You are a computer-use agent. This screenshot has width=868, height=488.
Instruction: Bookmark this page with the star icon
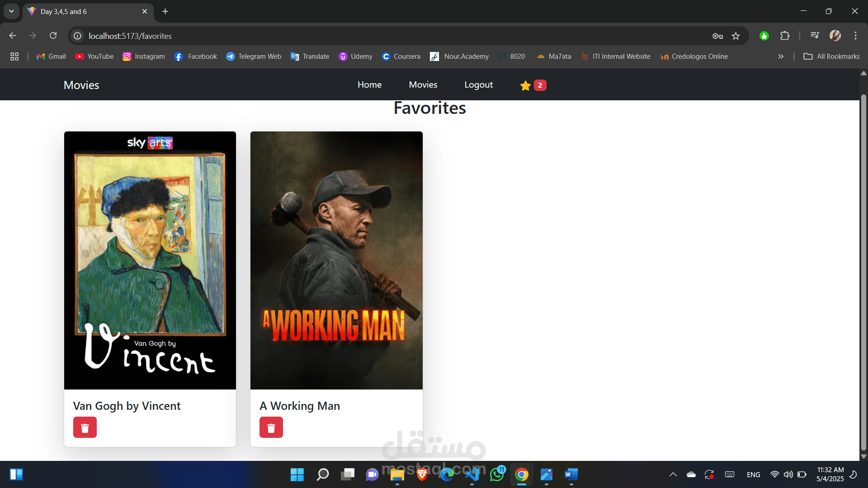point(736,36)
